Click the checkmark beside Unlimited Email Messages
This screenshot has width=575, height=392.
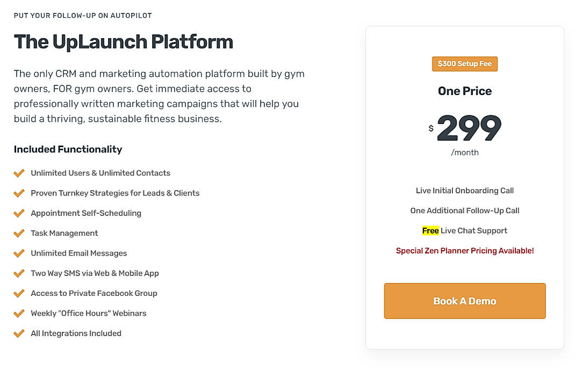pyautogui.click(x=19, y=253)
